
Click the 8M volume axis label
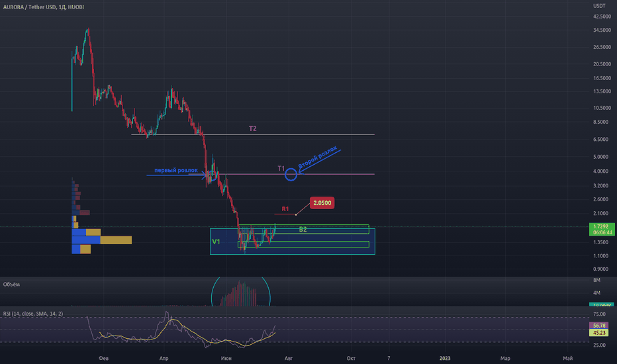(597, 280)
